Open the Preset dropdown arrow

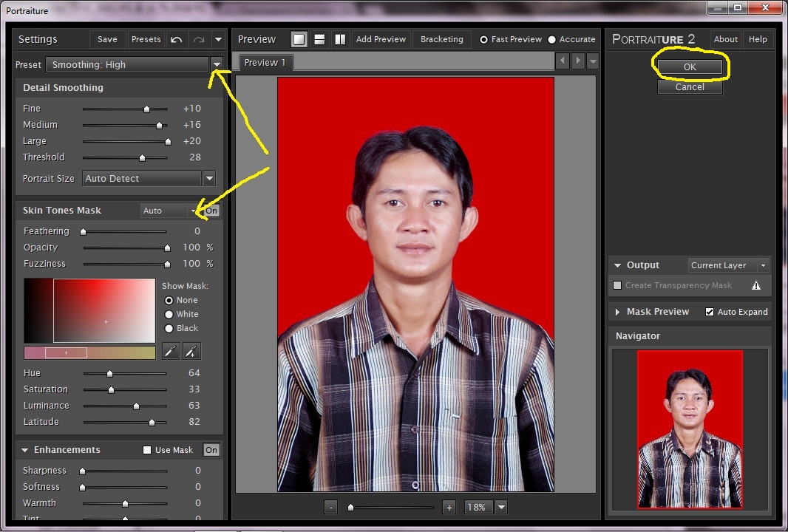click(x=217, y=64)
